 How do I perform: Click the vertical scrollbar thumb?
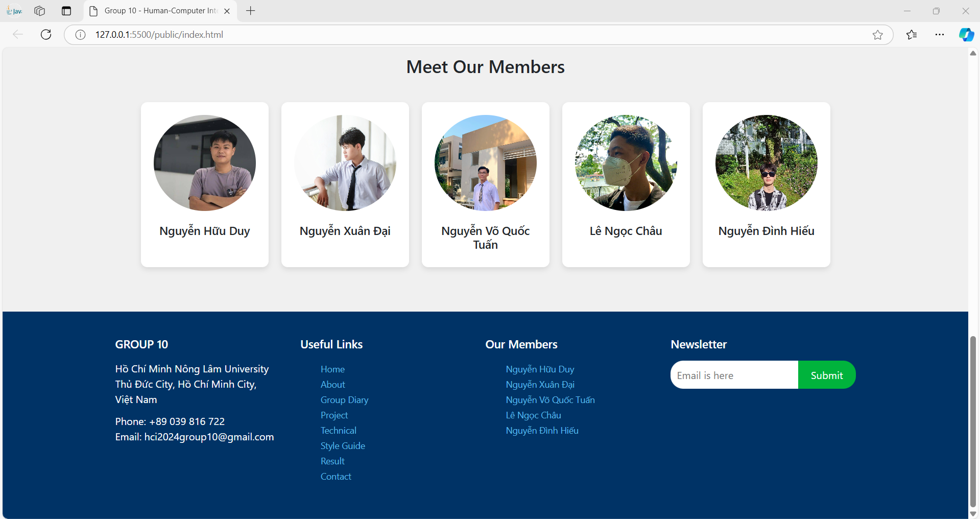973,421
